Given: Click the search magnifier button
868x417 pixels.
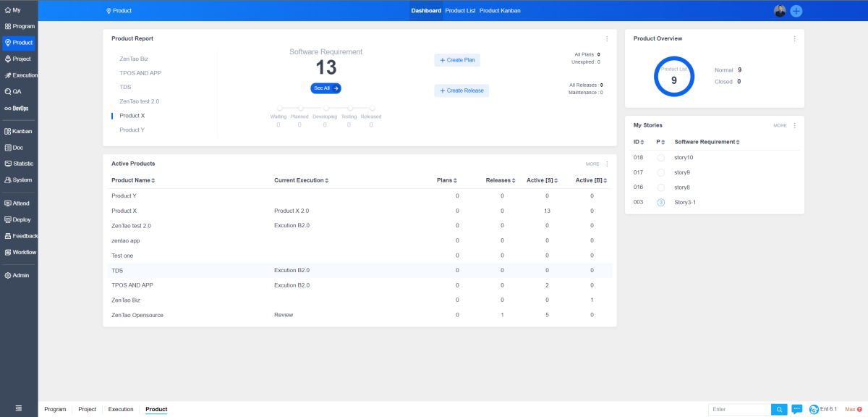Looking at the screenshot, I should [x=779, y=410].
